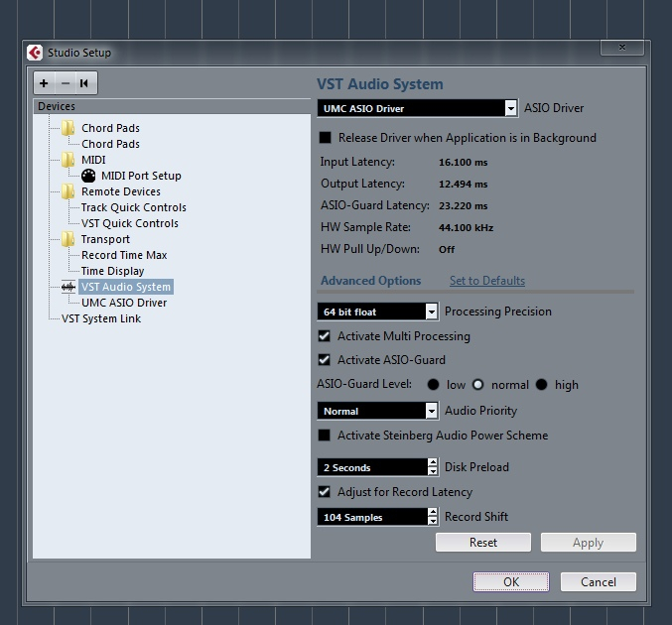Uncheck Adjust for Record Latency

(325, 492)
